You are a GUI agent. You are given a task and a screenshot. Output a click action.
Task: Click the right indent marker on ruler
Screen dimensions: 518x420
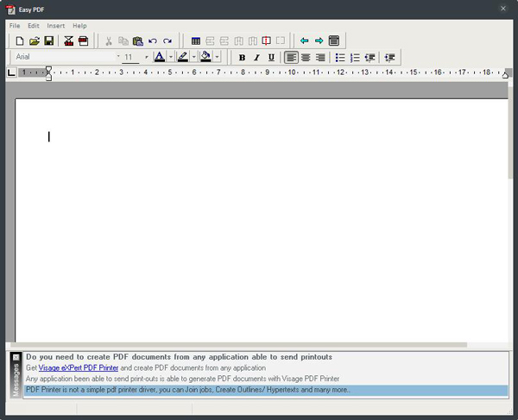(x=505, y=75)
